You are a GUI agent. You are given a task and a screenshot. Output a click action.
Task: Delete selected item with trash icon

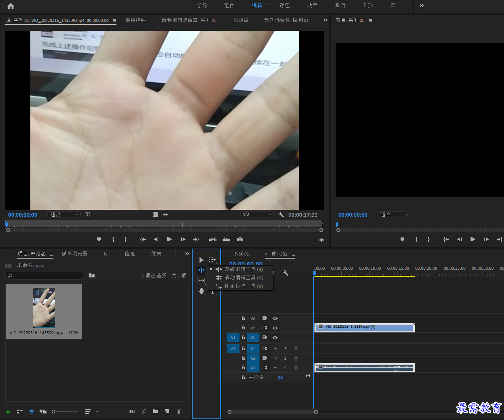point(178,412)
